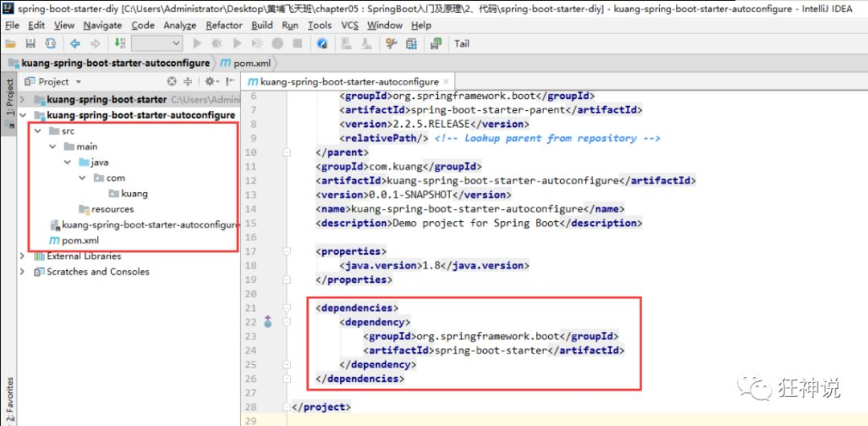868x426 pixels.
Task: Collapse the src folder node
Action: tap(38, 131)
